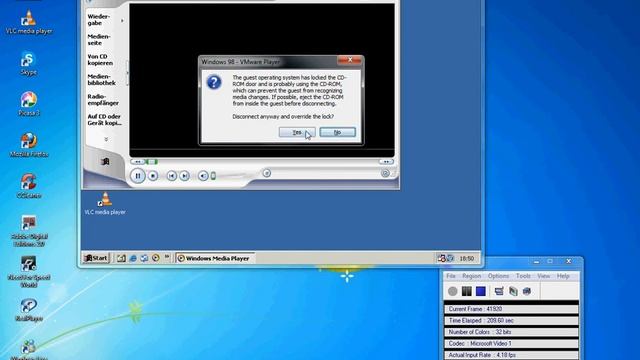The width and height of the screenshot is (640, 360).
Task: Click the Number of Colors : 32 bits row
Action: pyautogui.click(x=511, y=332)
